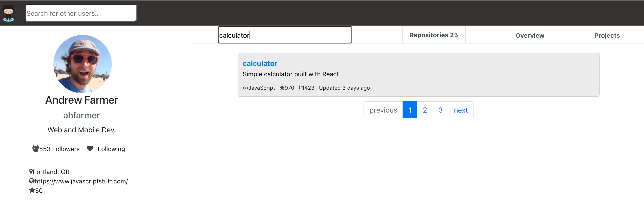The width and height of the screenshot is (644, 222).
Task: Click the ahfarmer username text
Action: [81, 115]
